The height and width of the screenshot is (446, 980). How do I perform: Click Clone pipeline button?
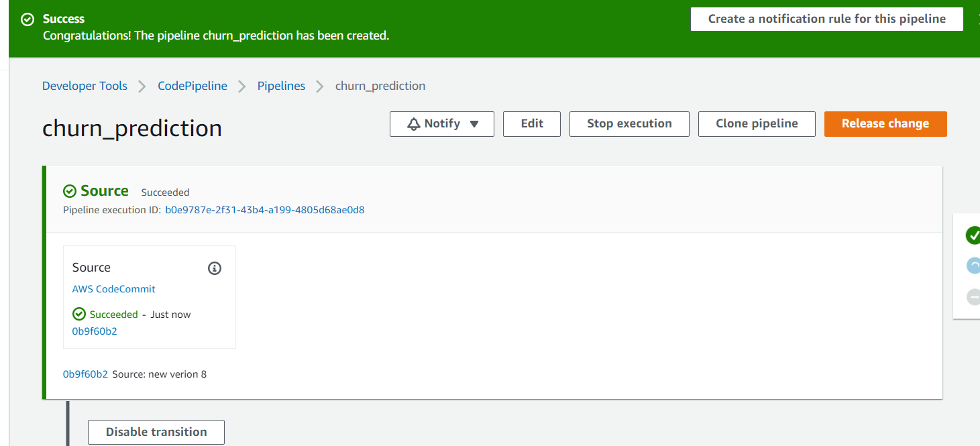pyautogui.click(x=757, y=124)
